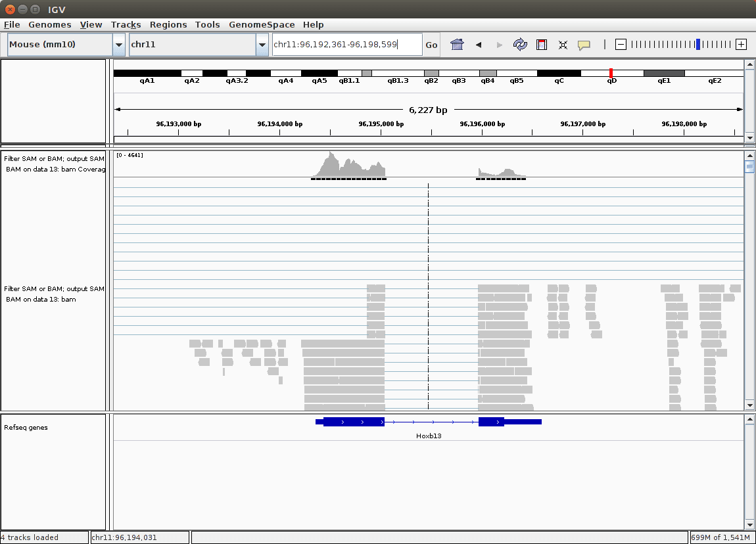Screen dimensions: 756x544
Task: Expand the chr11 chromosome dropdown
Action: 262,45
